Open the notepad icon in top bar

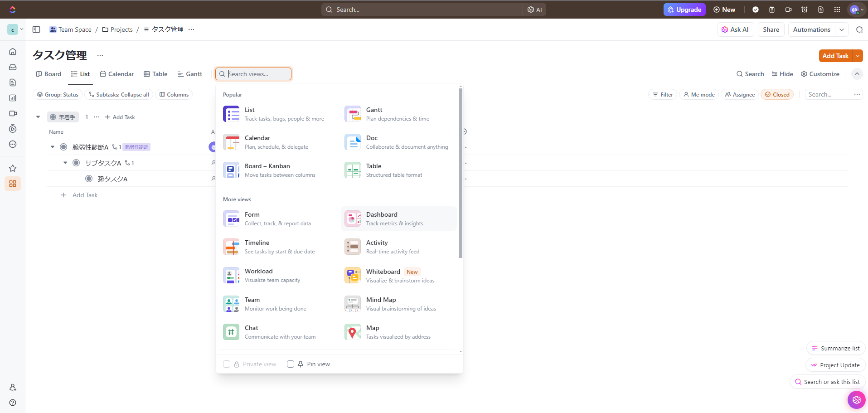click(x=772, y=10)
